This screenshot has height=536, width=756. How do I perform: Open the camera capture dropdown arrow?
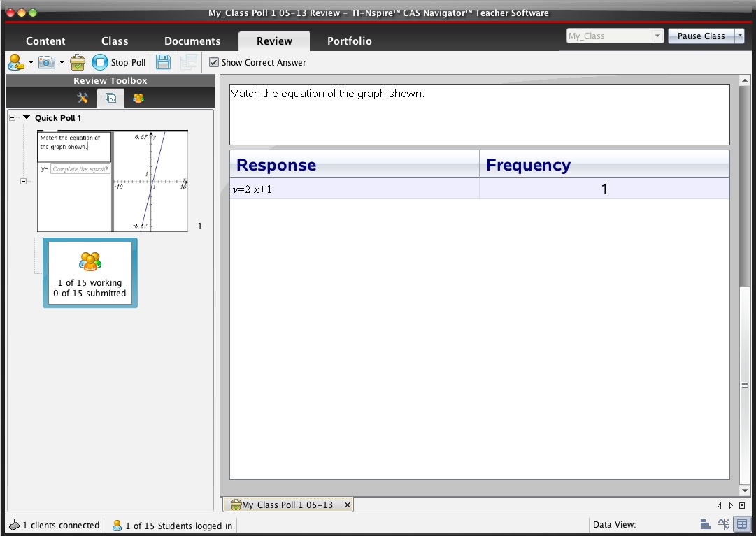point(62,63)
